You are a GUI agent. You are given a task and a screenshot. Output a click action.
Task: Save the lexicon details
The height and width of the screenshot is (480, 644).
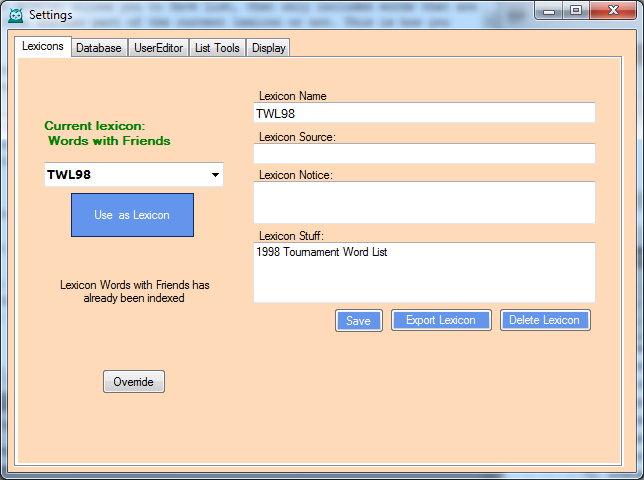(359, 321)
